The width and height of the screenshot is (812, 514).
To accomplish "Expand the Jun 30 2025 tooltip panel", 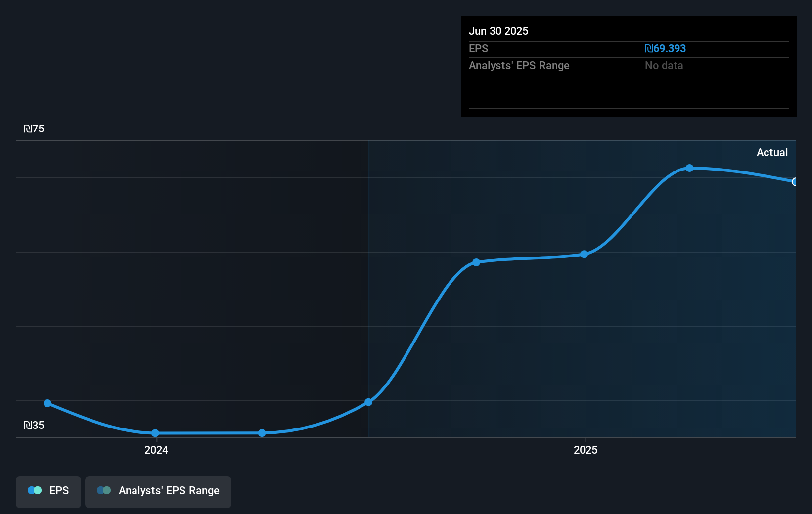I will click(629, 66).
